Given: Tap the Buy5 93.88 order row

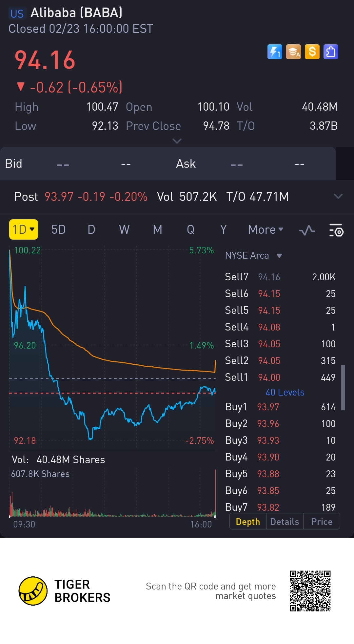Looking at the screenshot, I should [x=280, y=474].
